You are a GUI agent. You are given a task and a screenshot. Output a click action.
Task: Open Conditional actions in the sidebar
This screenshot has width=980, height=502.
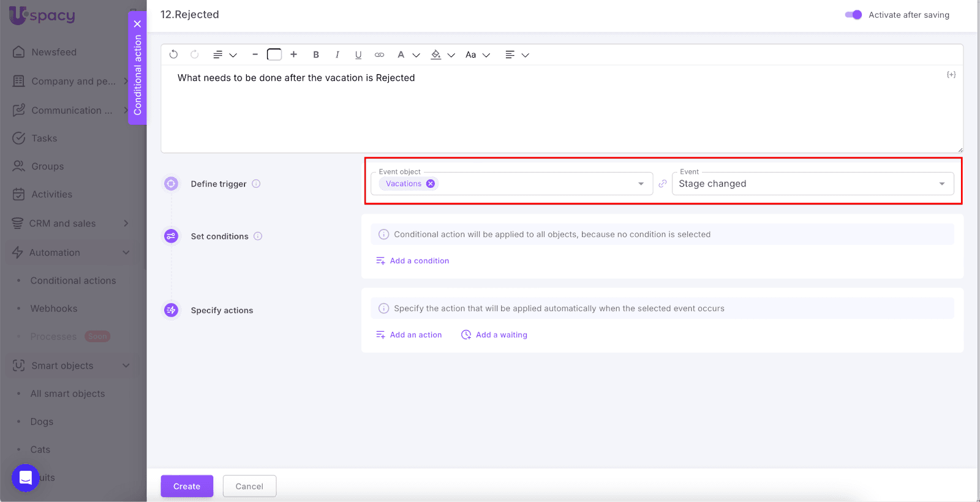(x=73, y=280)
